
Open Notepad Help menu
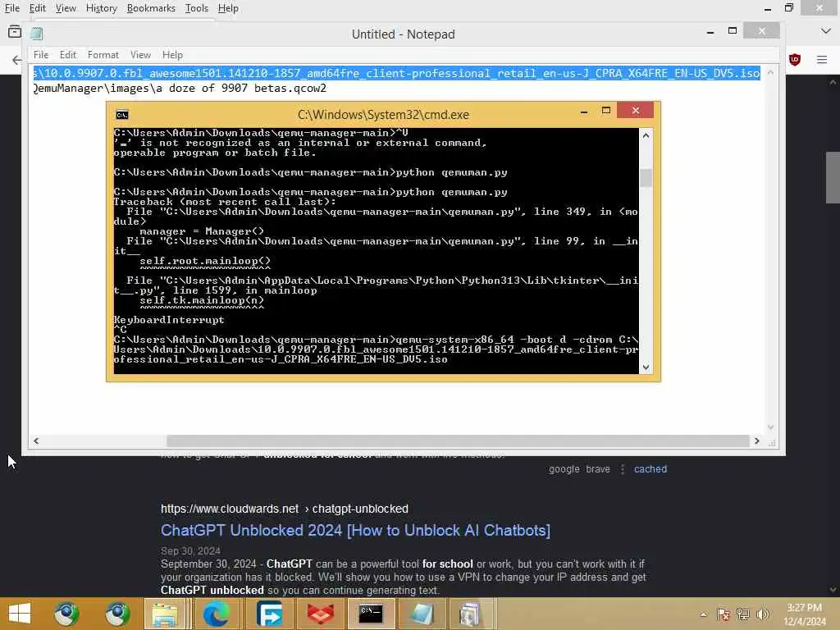click(x=172, y=55)
